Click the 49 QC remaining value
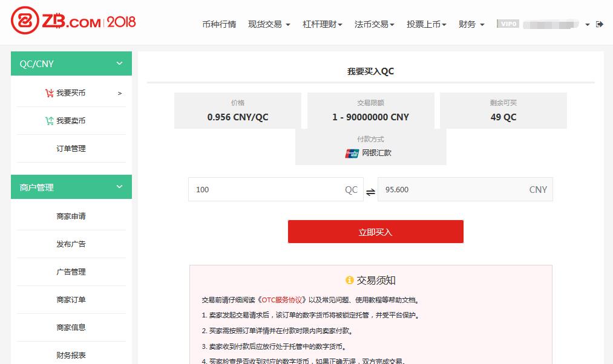 503,117
